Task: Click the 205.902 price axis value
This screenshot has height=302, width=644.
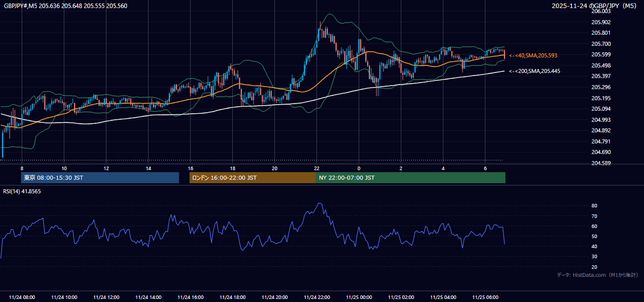Action: pyautogui.click(x=601, y=22)
